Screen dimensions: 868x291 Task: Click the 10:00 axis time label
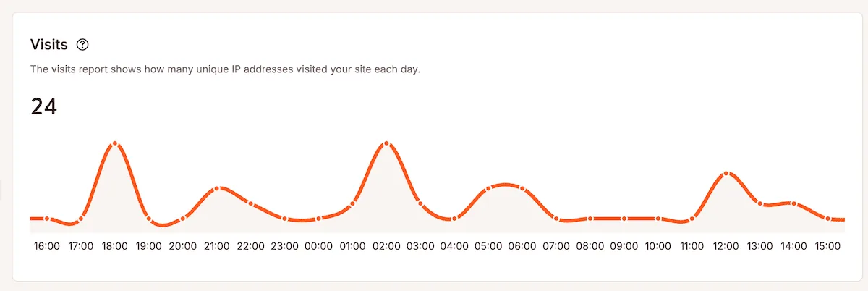point(658,246)
